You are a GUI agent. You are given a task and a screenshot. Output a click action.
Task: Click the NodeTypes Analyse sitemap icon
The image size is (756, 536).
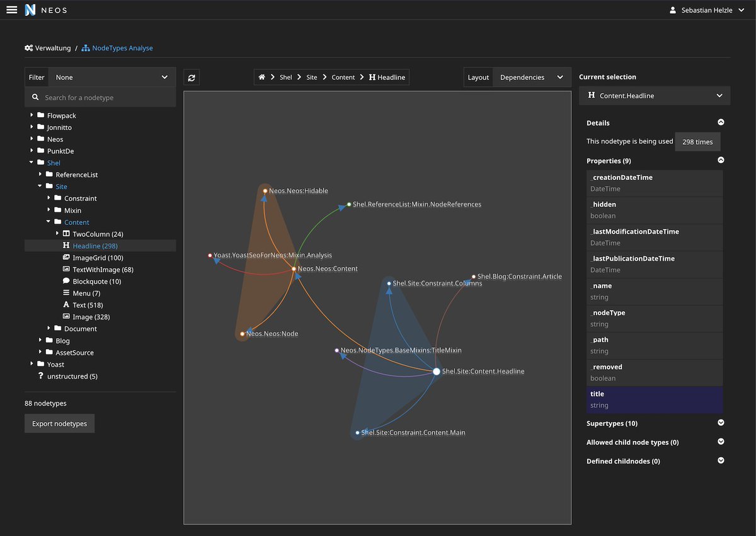pos(86,48)
